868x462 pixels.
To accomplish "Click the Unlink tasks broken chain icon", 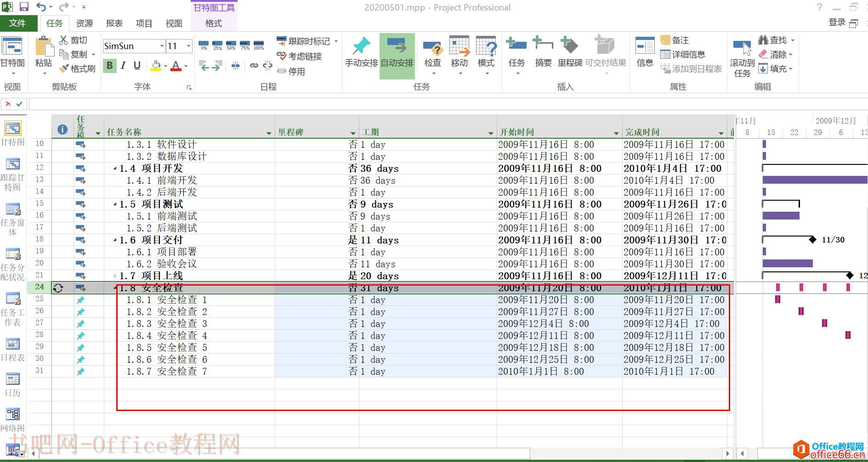I will tap(267, 66).
